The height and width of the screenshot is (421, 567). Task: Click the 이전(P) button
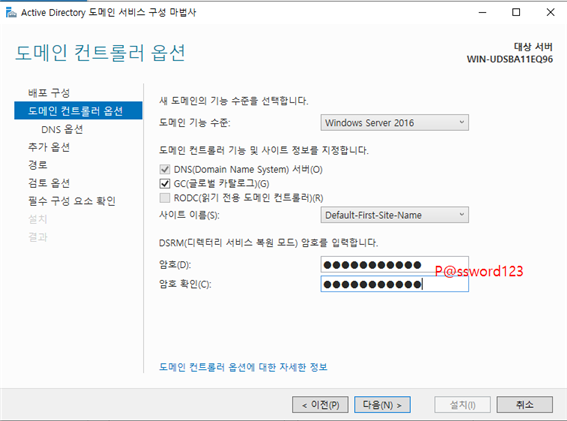point(320,404)
